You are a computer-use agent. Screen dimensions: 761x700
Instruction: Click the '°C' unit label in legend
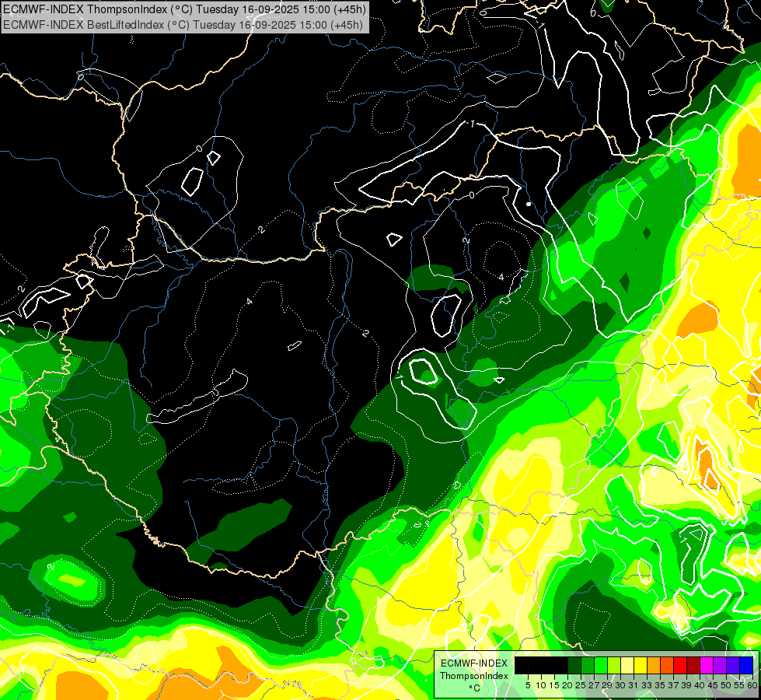(475, 688)
